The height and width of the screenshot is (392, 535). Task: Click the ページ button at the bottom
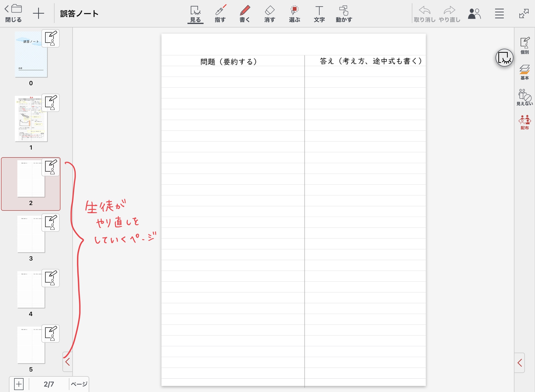point(79,384)
